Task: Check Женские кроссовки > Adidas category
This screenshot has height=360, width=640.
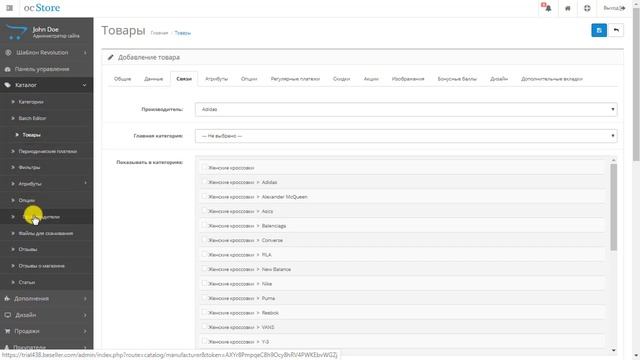Action: pos(204,182)
